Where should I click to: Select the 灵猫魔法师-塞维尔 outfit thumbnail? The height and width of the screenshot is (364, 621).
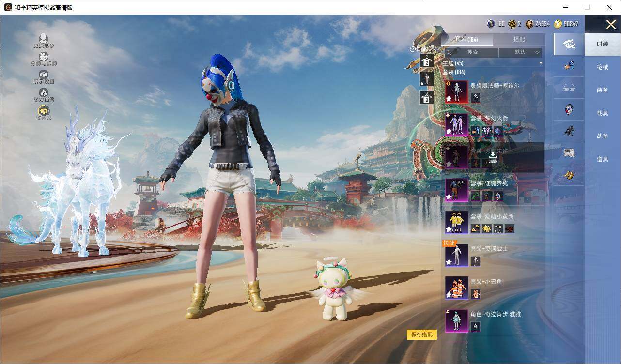pyautogui.click(x=457, y=92)
